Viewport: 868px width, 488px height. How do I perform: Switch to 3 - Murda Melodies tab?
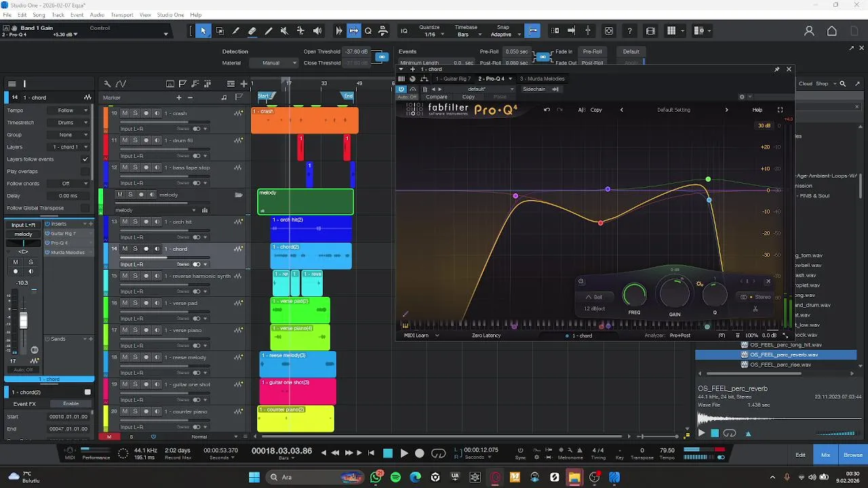coord(542,79)
